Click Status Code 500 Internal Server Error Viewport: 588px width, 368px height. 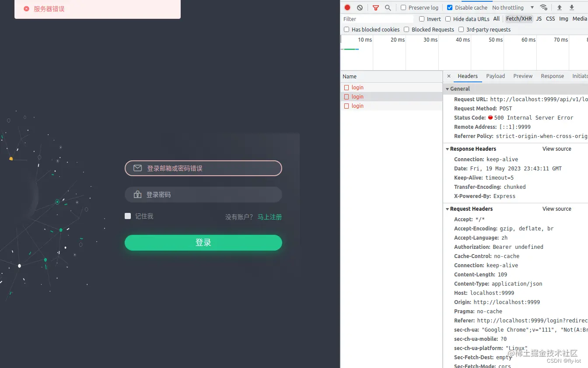514,118
